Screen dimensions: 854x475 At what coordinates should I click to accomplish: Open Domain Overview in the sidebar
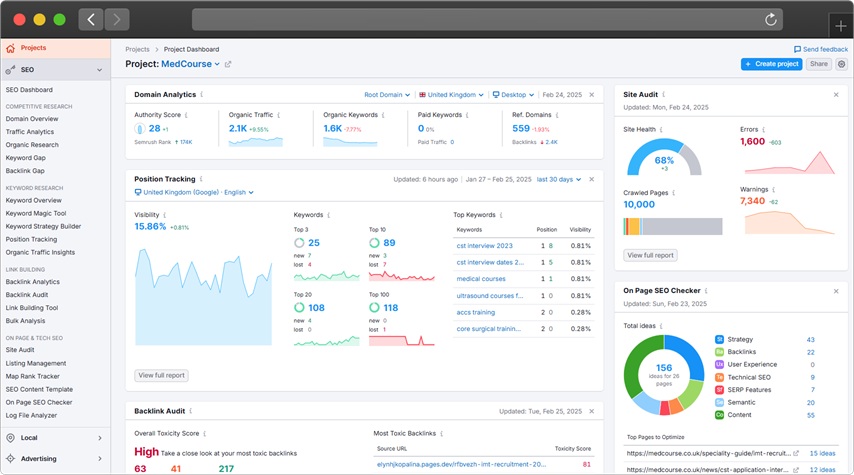[x=32, y=119]
